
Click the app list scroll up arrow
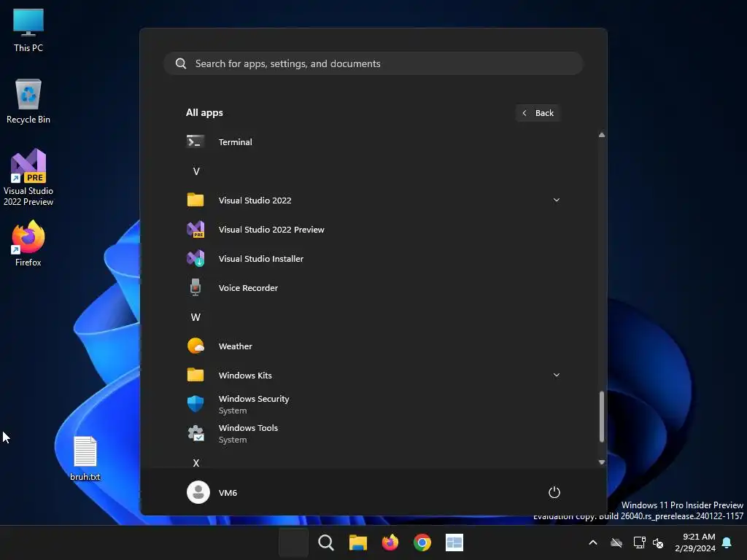pos(602,135)
